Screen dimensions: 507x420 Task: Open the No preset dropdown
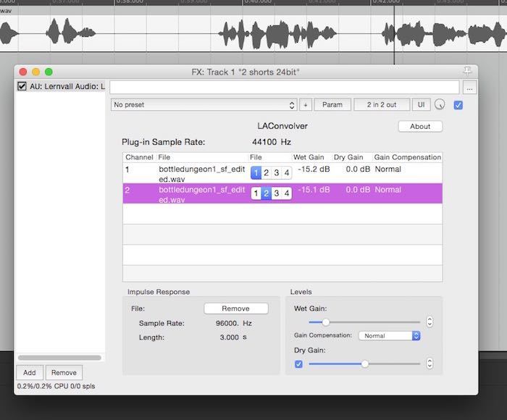click(x=204, y=105)
